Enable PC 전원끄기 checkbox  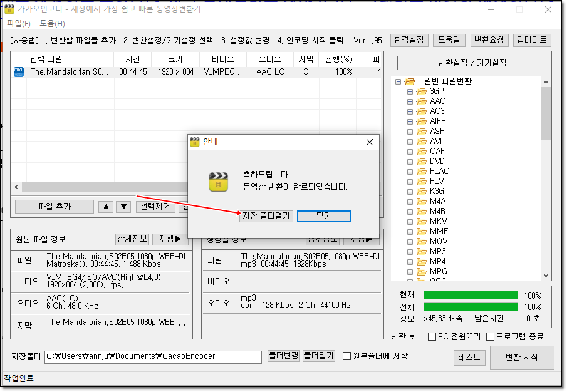coord(432,337)
